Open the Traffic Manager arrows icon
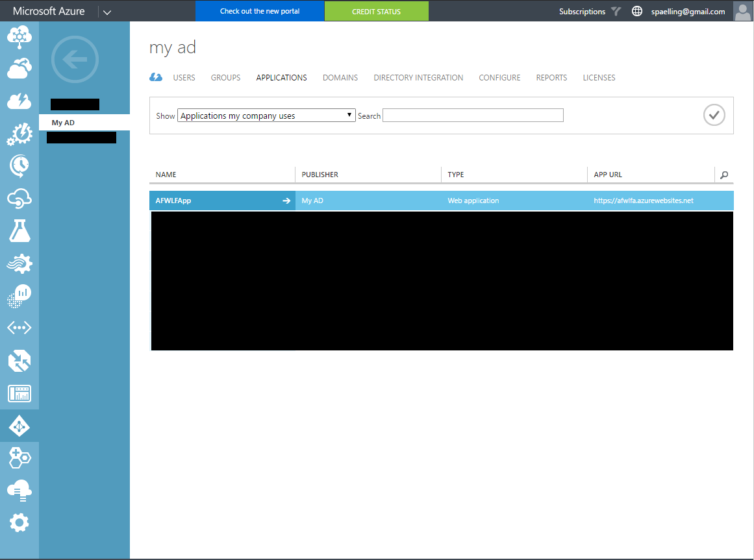Image resolution: width=754 pixels, height=560 pixels. pyautogui.click(x=19, y=361)
